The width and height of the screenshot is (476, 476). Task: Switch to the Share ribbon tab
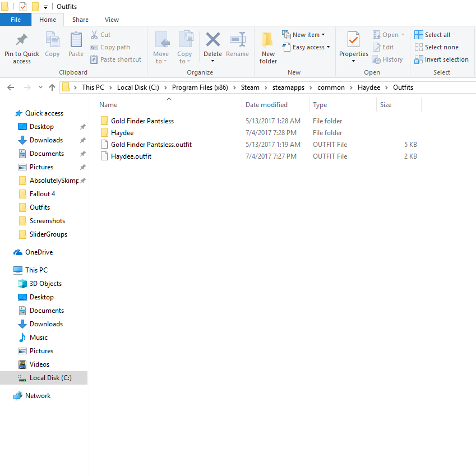(80, 20)
